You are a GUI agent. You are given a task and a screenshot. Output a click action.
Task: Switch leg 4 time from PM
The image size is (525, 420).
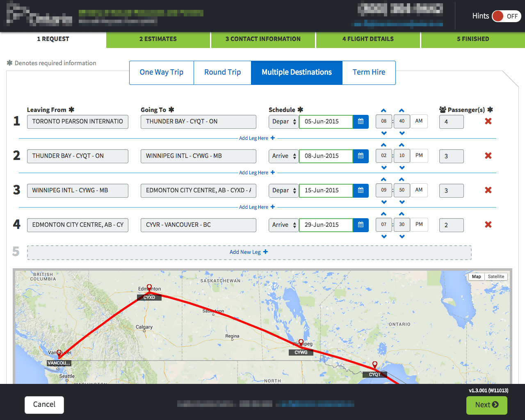[x=419, y=225]
